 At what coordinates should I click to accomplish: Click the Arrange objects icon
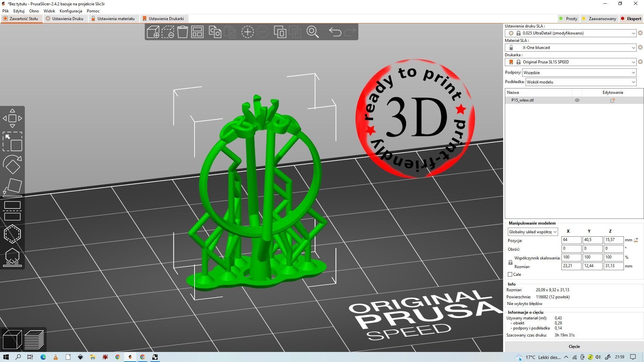pyautogui.click(x=197, y=32)
